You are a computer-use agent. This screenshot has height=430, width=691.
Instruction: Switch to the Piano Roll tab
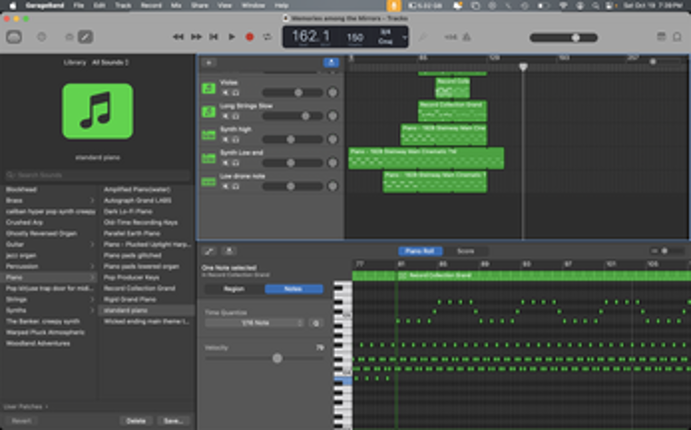coord(420,251)
